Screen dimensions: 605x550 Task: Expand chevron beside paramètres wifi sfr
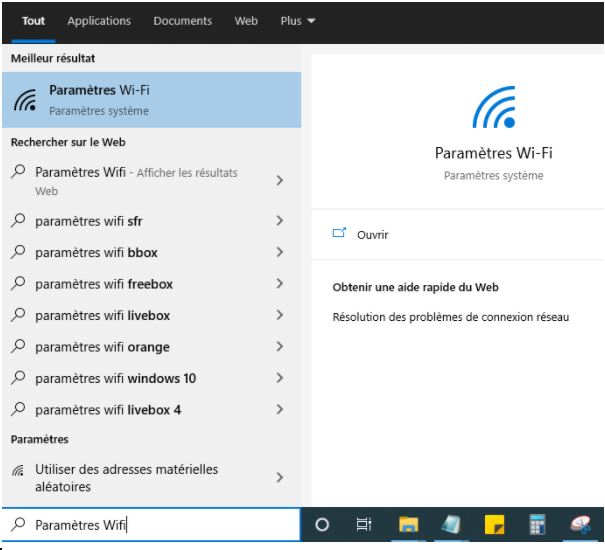(x=280, y=220)
